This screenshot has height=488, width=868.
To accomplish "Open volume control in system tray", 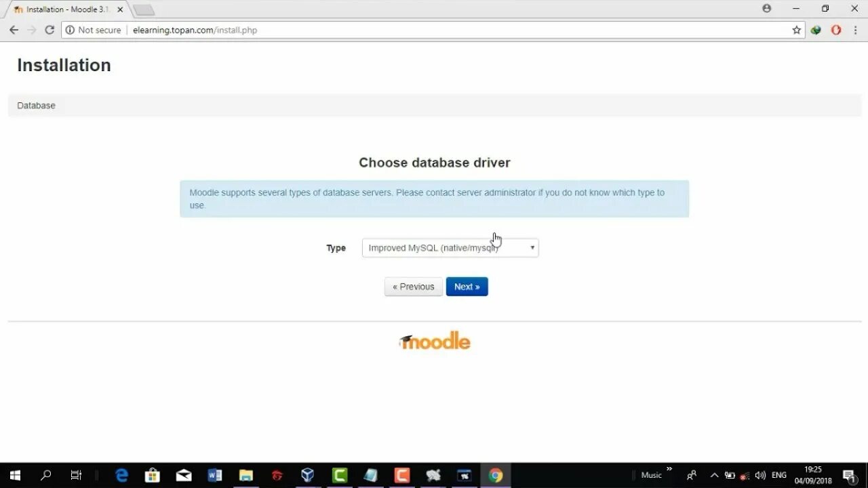I will [760, 475].
